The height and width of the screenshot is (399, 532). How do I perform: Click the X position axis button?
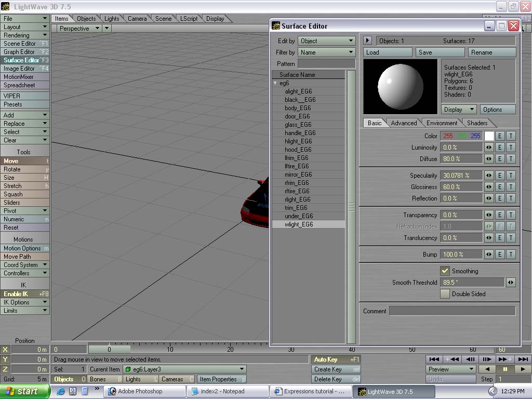pos(5,350)
